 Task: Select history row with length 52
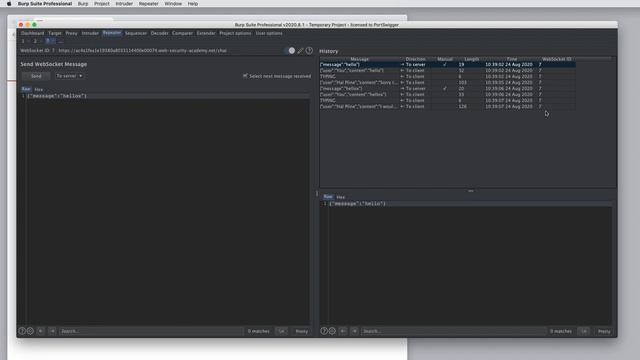click(448, 71)
